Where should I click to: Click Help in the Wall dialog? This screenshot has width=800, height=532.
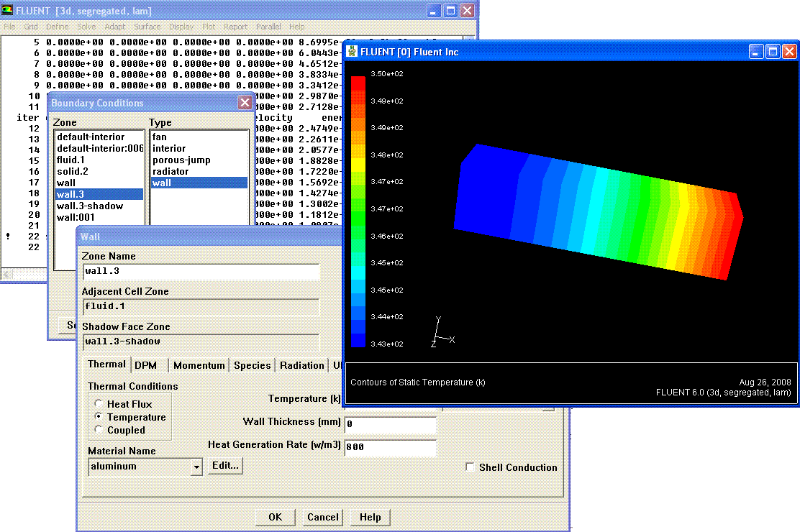(x=370, y=517)
